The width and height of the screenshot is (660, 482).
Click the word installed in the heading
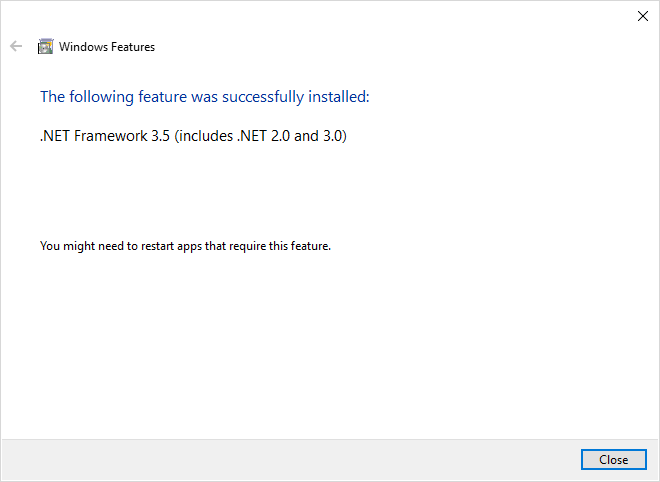339,97
